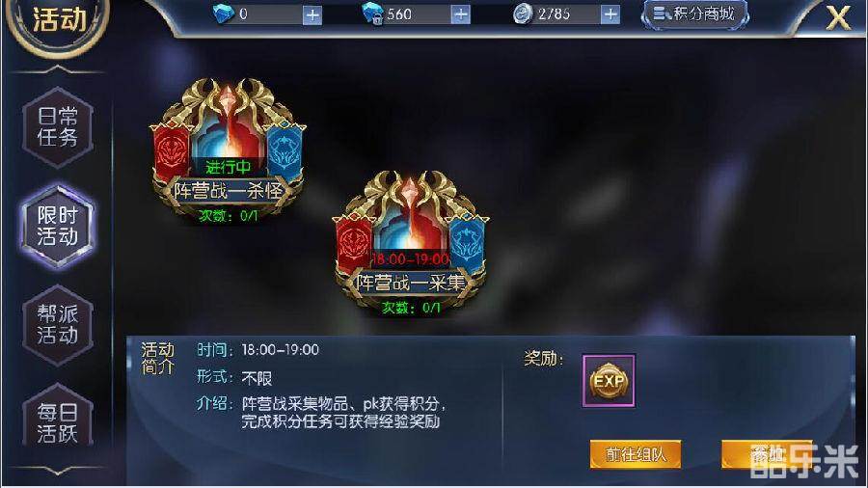Switch to 每日活跃 tab
Image resolution: width=868 pixels, height=488 pixels.
click(58, 420)
